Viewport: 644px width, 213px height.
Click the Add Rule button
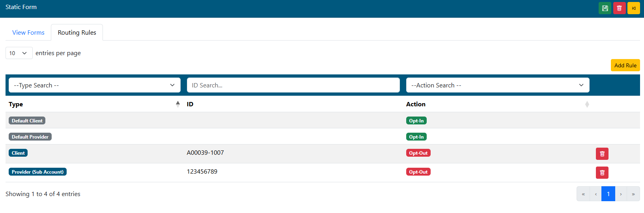click(625, 65)
